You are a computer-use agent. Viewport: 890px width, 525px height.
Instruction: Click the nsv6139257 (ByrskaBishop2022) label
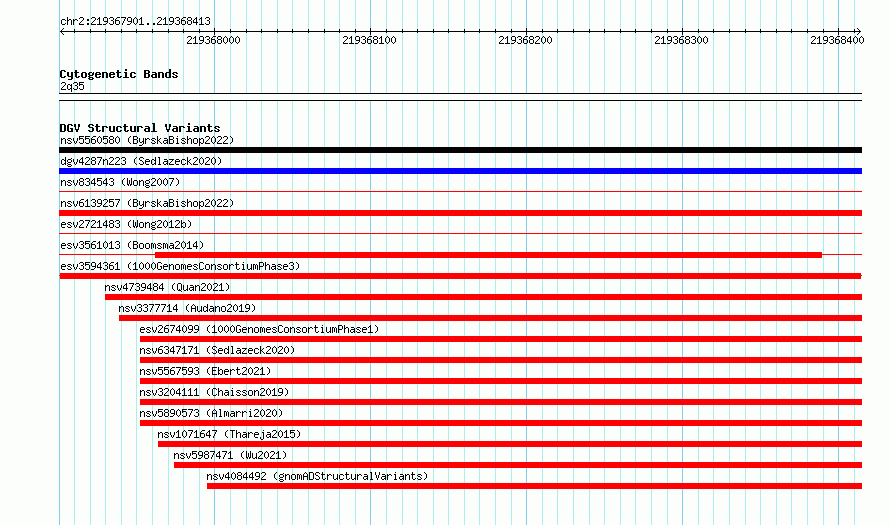click(147, 203)
